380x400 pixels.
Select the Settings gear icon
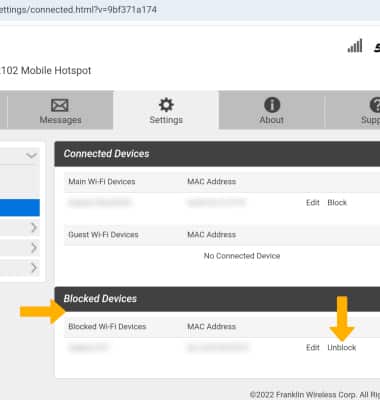tap(166, 105)
